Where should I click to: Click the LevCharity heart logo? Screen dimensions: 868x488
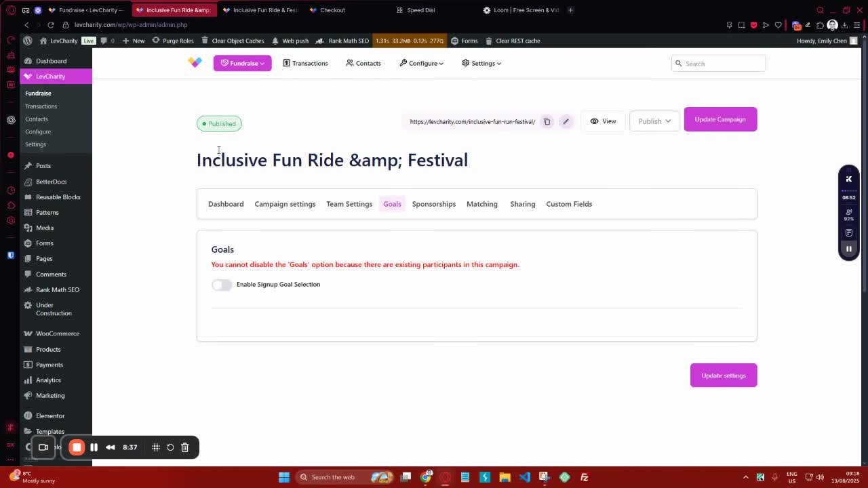195,62
